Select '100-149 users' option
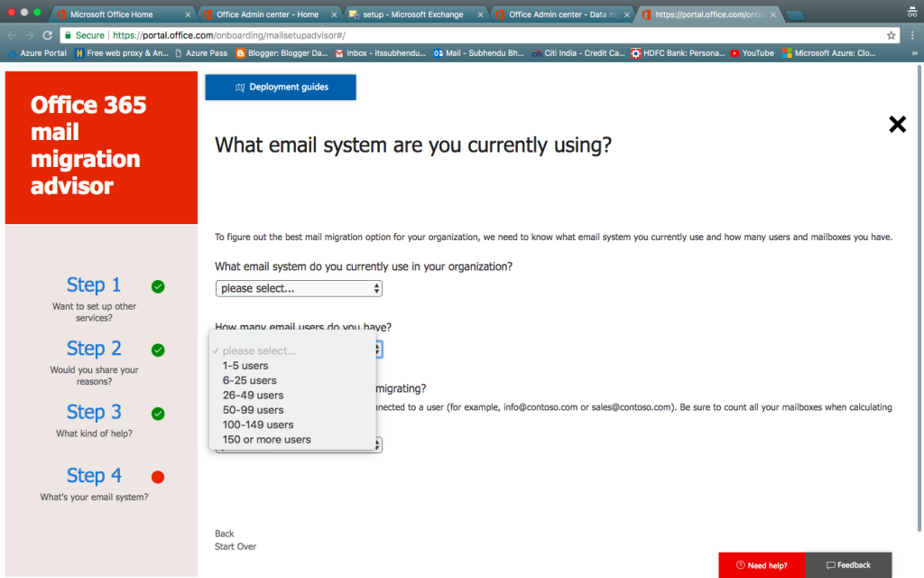 coord(257,424)
